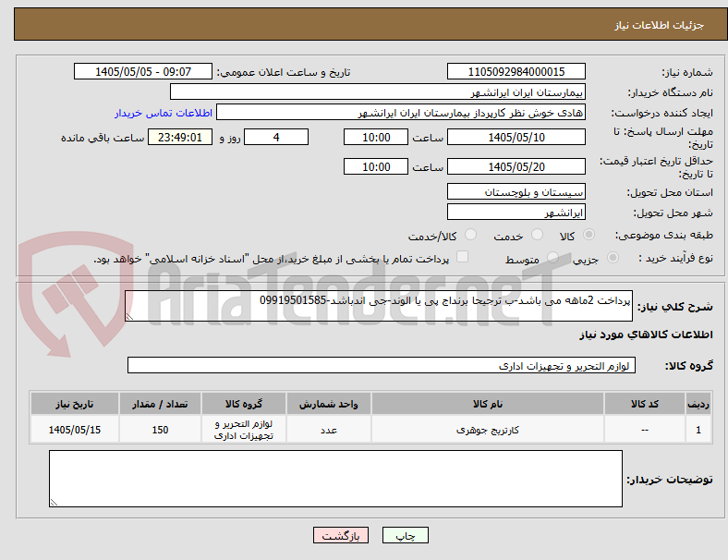The image size is (728, 560).
Task: Click the general need description text area
Action: tap(379, 306)
